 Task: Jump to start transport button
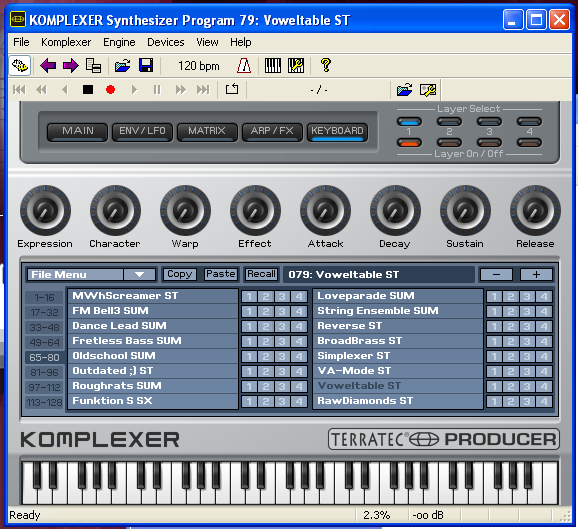(19, 90)
